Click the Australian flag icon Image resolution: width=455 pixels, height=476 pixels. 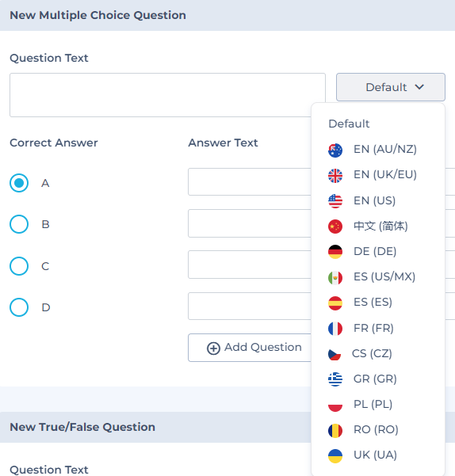pyautogui.click(x=335, y=150)
